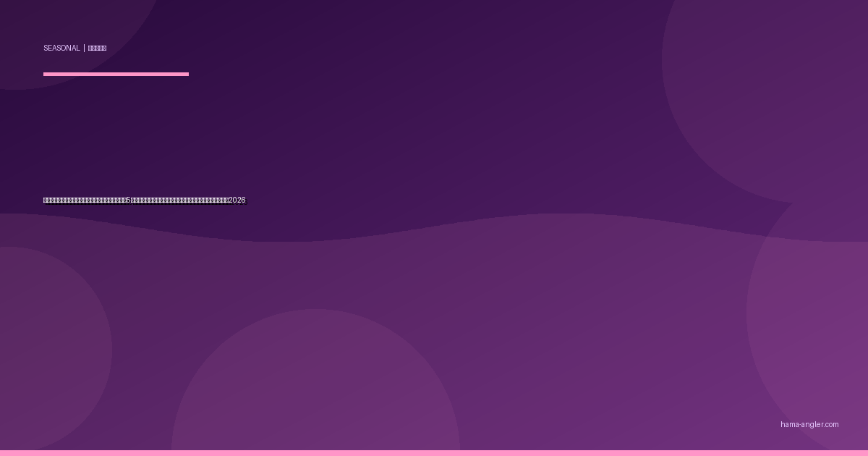The height and width of the screenshot is (456, 868).
Task: Click the left end of the pink accent line
Action: point(46,74)
